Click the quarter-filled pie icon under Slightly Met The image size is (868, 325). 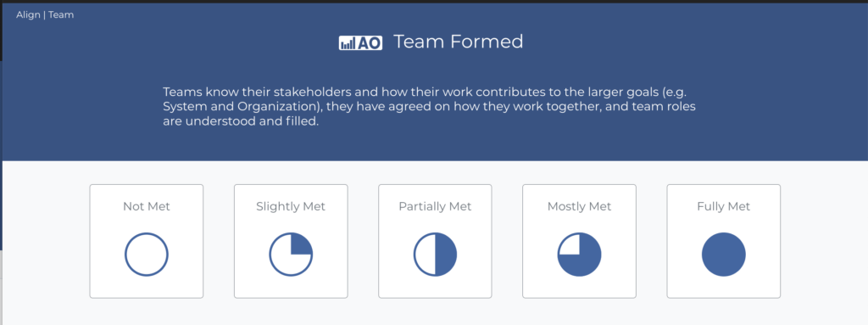pyautogui.click(x=292, y=255)
